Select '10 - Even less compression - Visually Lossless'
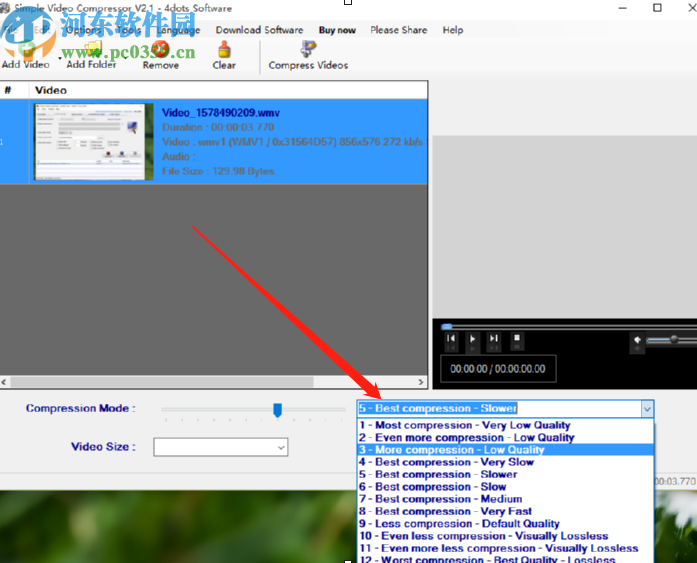Screen dimensions: 697x563 [x=506, y=536]
